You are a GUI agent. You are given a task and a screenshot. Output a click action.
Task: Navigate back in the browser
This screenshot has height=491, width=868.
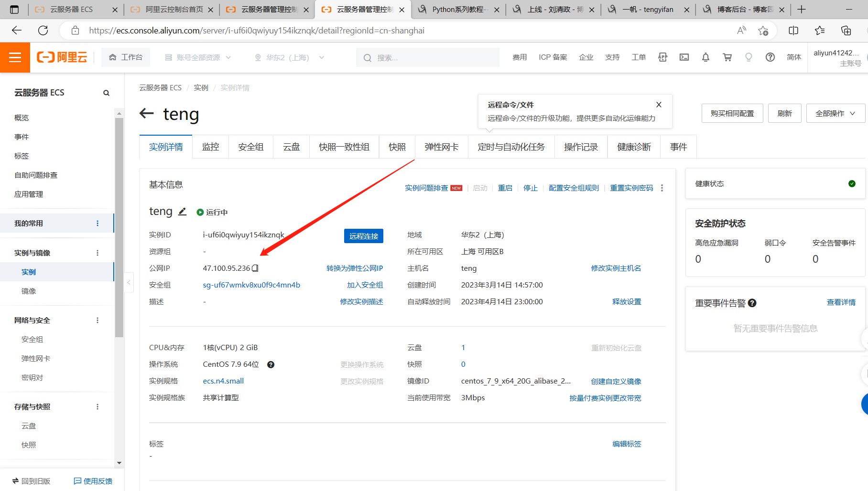coord(17,31)
